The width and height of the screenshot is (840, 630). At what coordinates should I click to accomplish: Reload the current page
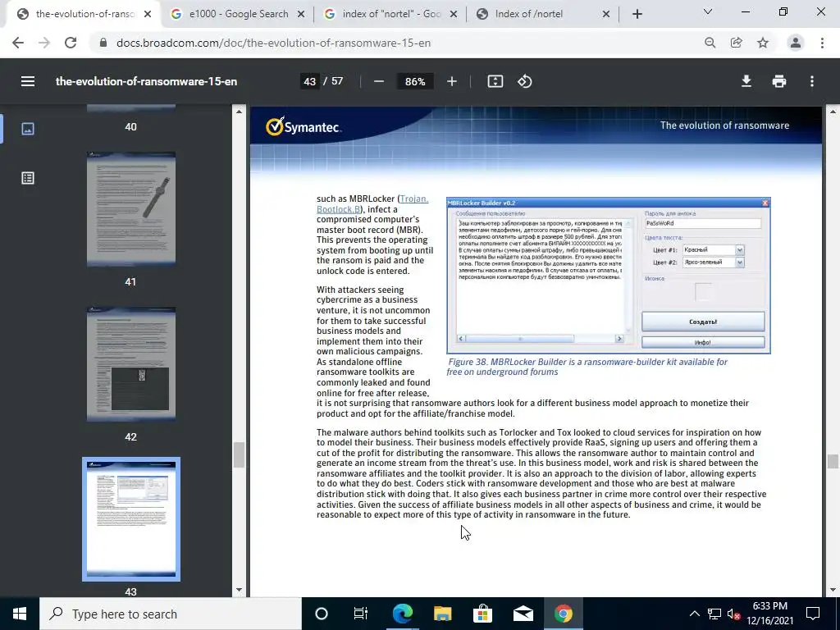click(x=71, y=43)
